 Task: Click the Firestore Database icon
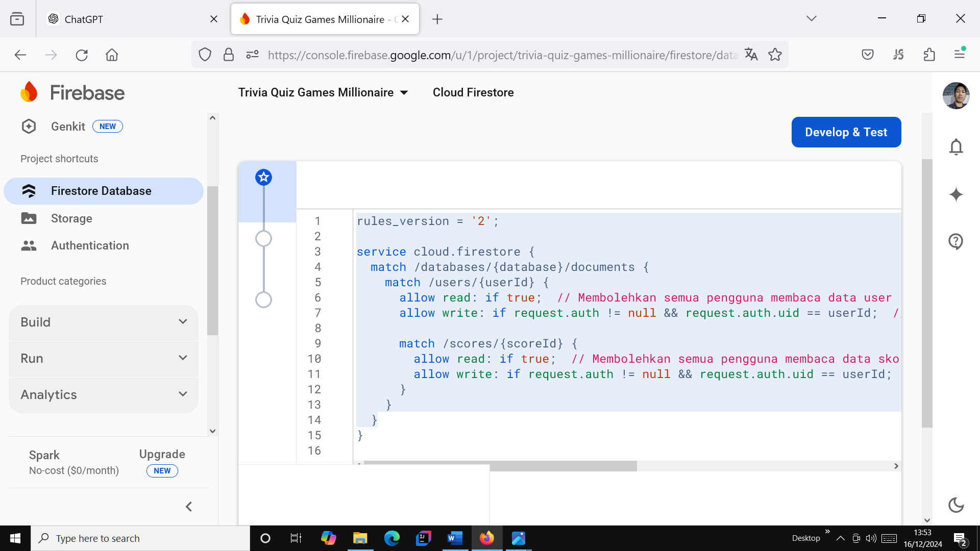[29, 191]
